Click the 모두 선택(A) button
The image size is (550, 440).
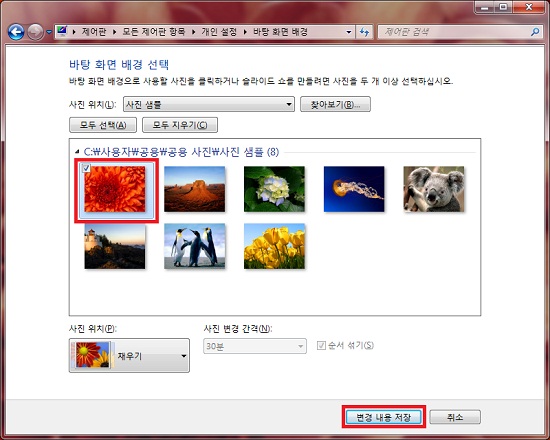[x=103, y=125]
